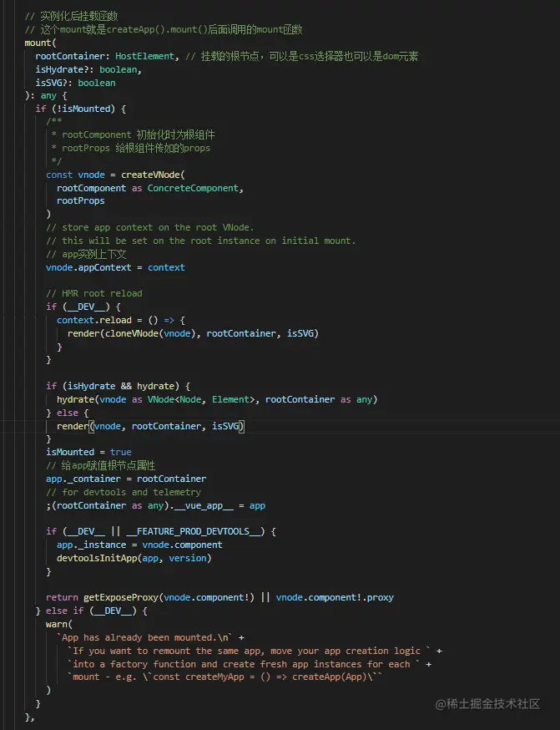The width and height of the screenshot is (560, 730).
Task: Click the 'devtoolsInitApp(app, version)' call
Action: pos(134,558)
